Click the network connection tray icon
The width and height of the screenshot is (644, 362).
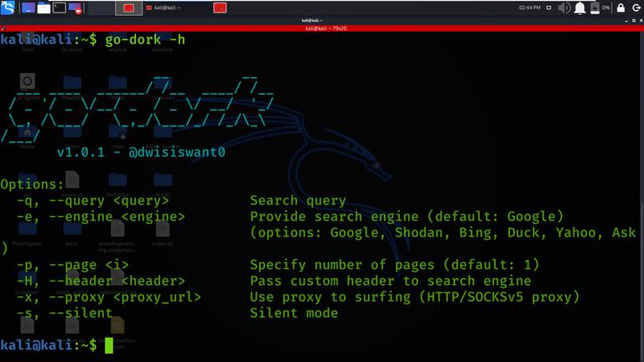point(548,8)
